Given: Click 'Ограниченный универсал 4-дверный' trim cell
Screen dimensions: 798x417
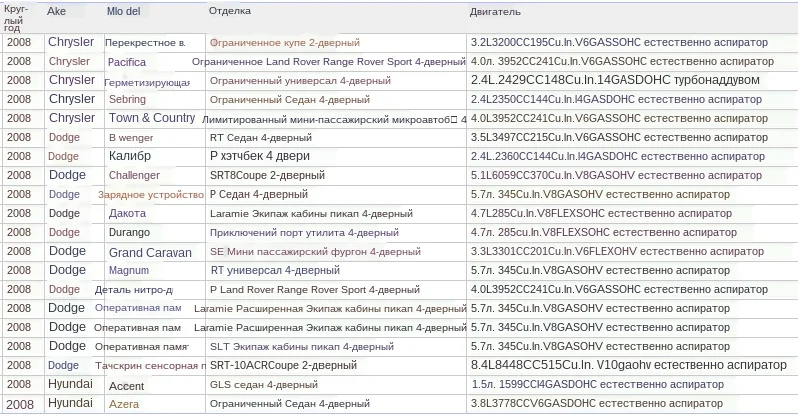Looking at the screenshot, I should [300, 80].
